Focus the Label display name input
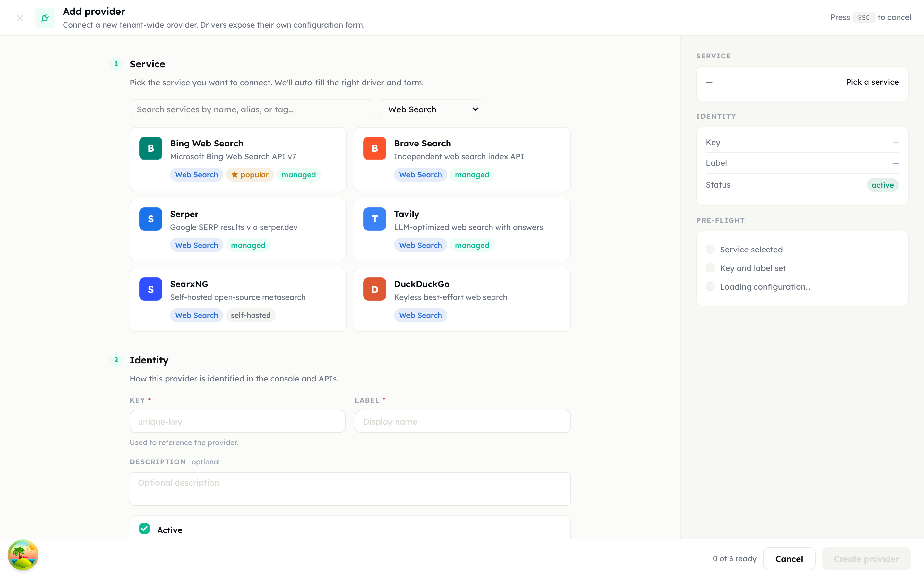Screen dimensions: 924x578 [463, 421]
